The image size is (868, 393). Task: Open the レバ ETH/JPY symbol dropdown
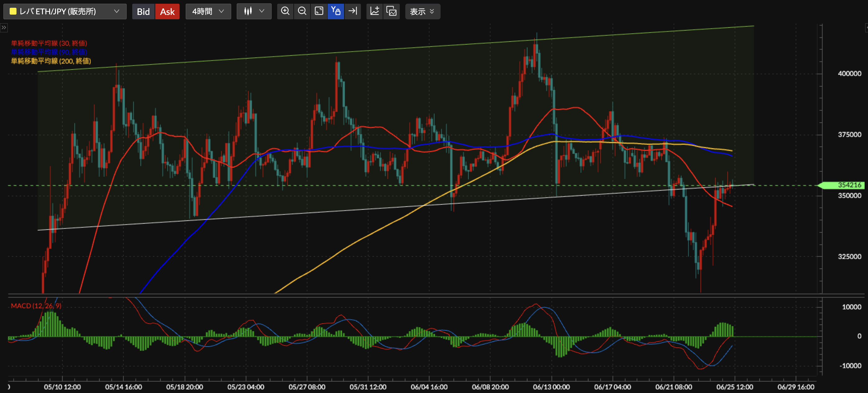[x=65, y=12]
